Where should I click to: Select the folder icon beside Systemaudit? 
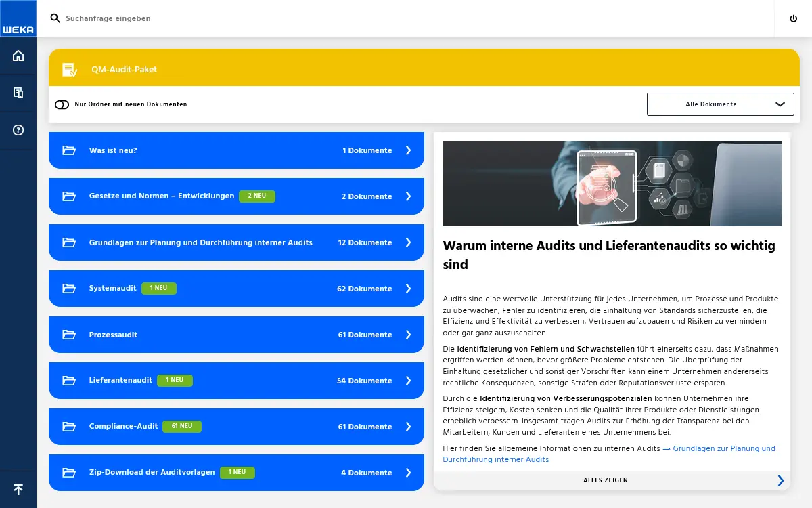click(68, 288)
